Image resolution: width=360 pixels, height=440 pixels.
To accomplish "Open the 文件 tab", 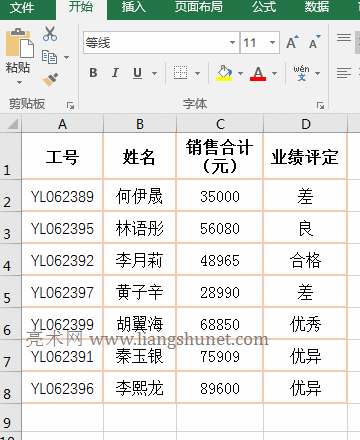I will click(x=22, y=7).
